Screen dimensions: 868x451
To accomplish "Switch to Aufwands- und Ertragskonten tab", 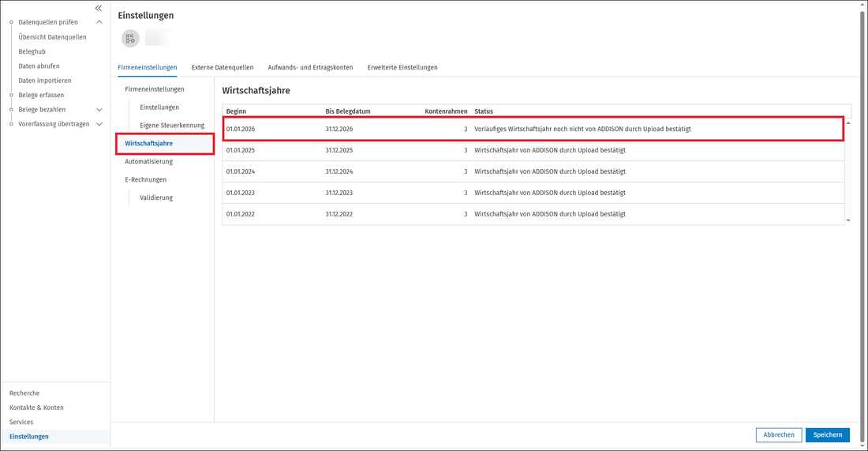I will [311, 68].
